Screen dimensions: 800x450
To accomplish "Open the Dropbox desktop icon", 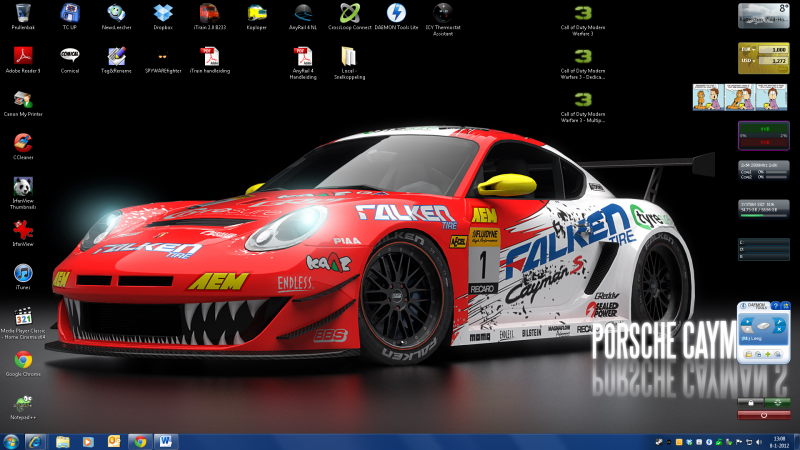I will click(x=163, y=17).
